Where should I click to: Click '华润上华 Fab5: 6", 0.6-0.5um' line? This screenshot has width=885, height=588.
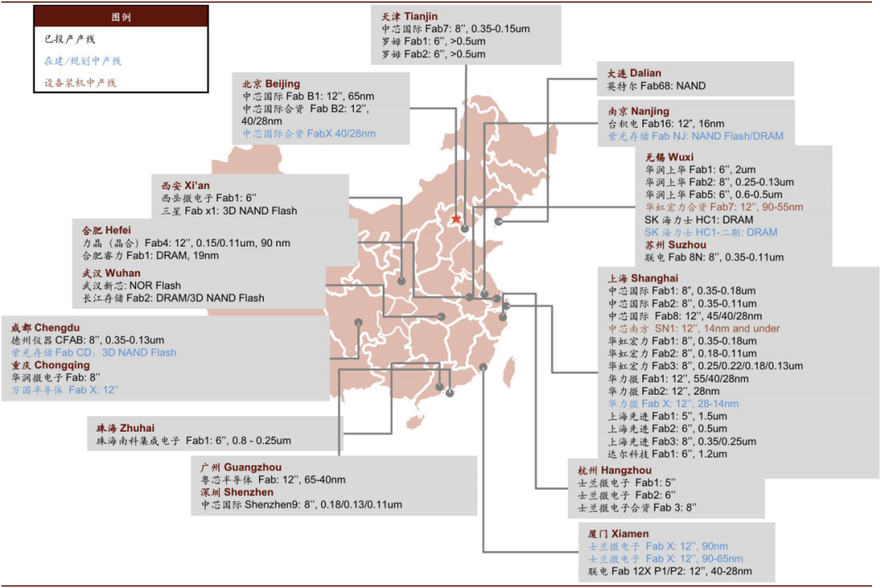tap(714, 195)
